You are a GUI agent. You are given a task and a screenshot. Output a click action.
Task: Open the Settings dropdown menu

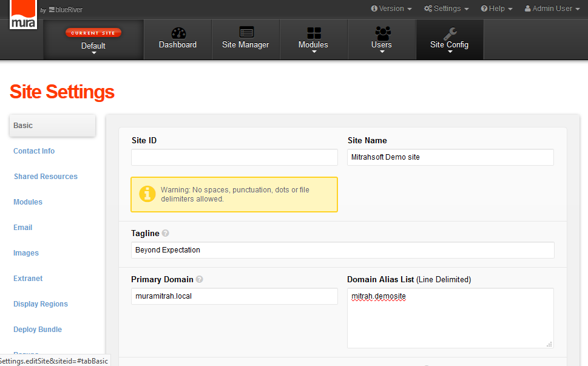(446, 8)
